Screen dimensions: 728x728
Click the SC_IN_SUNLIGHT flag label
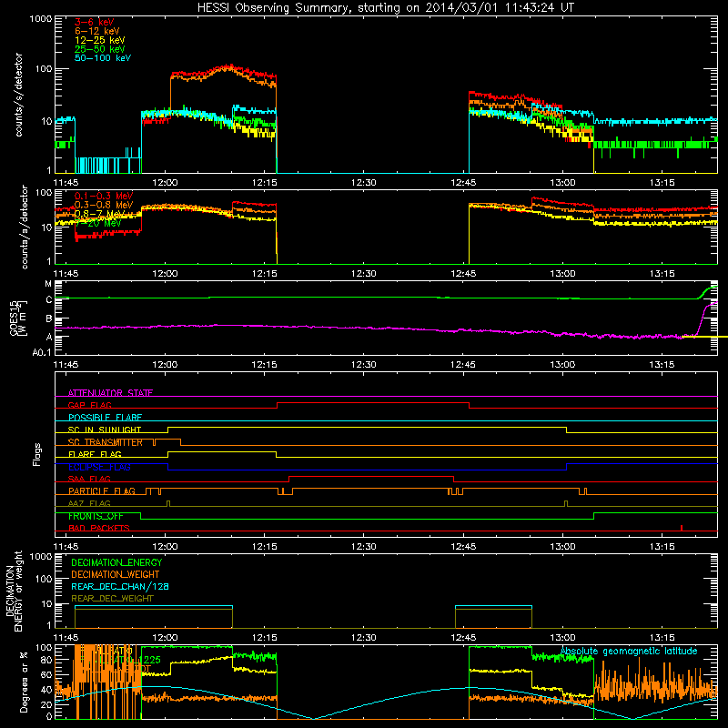point(105,430)
